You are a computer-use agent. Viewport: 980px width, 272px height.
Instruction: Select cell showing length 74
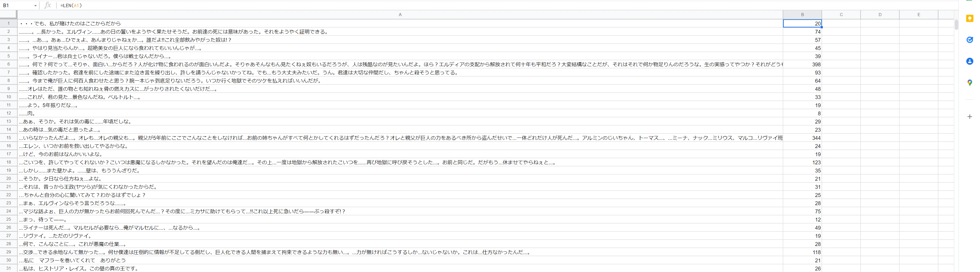coord(802,32)
